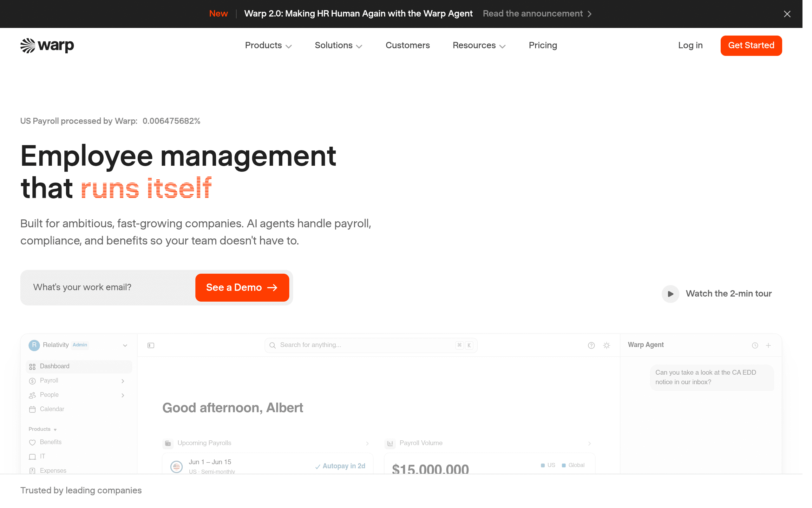Go to the Pricing page
Viewport: 812px width, 508px height.
point(543,45)
